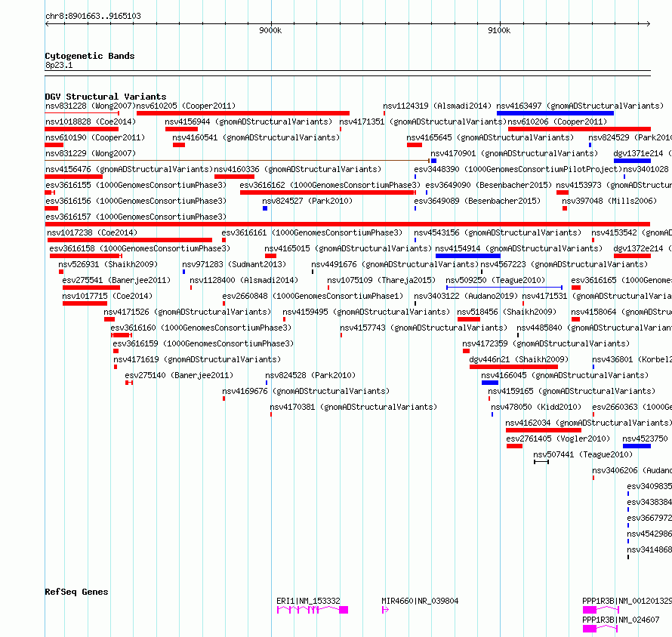The image size is (672, 637).
Task: Click esv3616155 variant label
Action: click(136, 185)
